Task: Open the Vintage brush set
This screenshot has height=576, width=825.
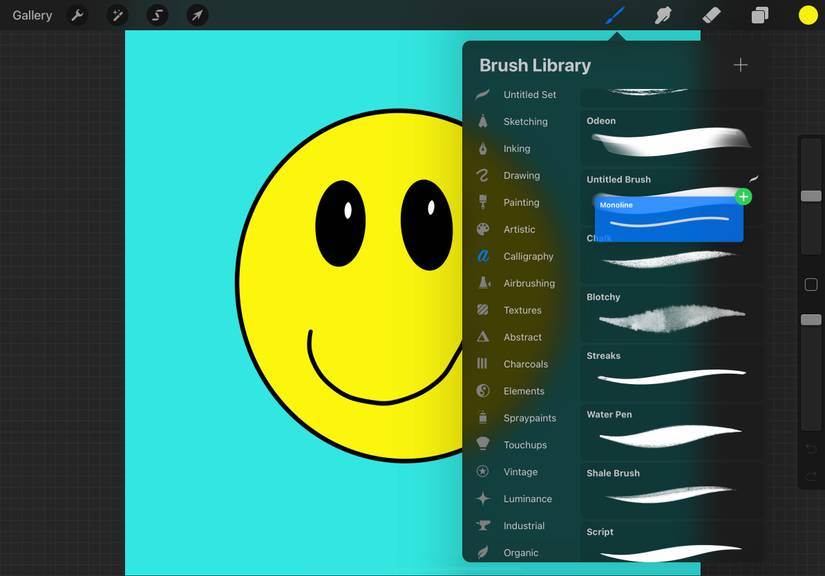Action: pos(516,472)
